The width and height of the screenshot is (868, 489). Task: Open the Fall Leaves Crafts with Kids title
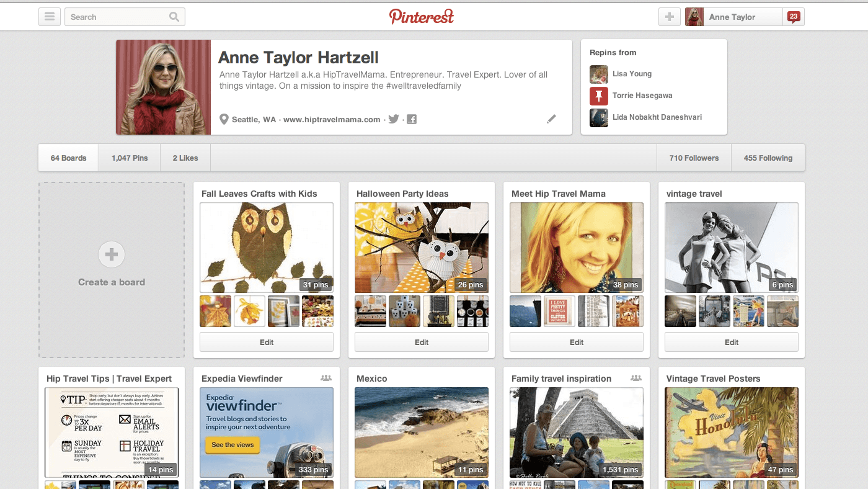point(259,194)
